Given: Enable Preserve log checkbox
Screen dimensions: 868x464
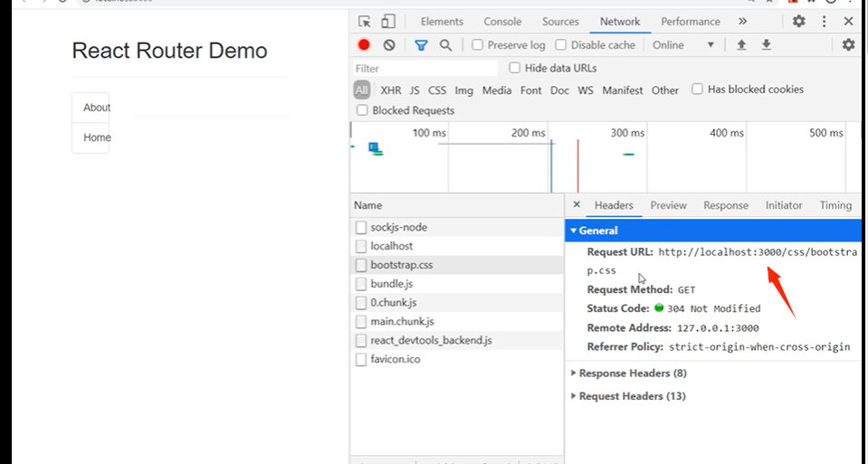Looking at the screenshot, I should pyautogui.click(x=477, y=45).
